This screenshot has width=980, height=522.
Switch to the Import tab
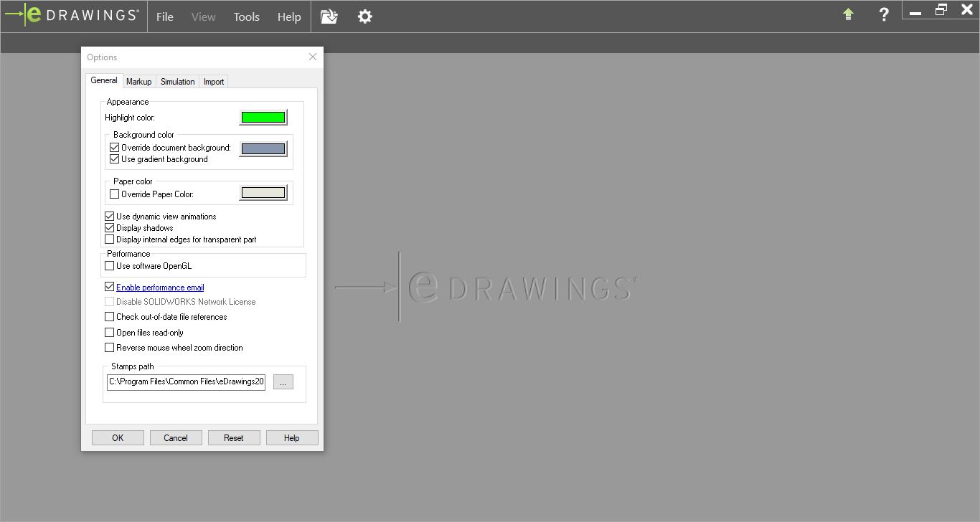(x=214, y=82)
